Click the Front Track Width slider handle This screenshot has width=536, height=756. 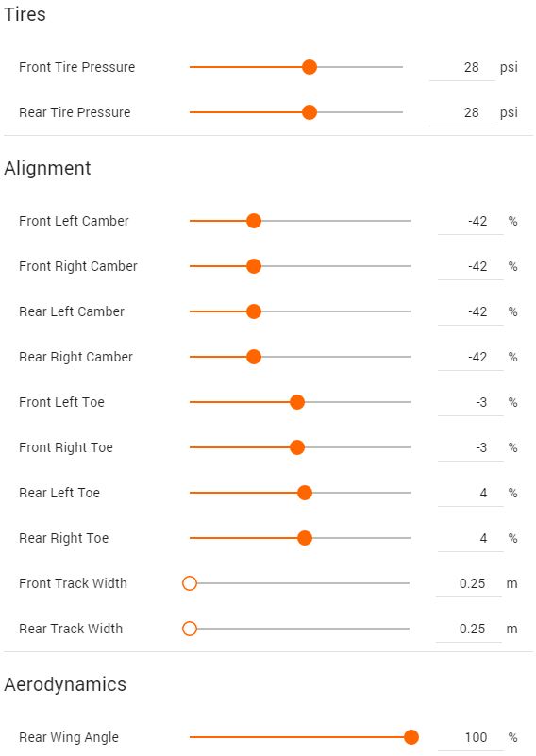pyautogui.click(x=190, y=583)
